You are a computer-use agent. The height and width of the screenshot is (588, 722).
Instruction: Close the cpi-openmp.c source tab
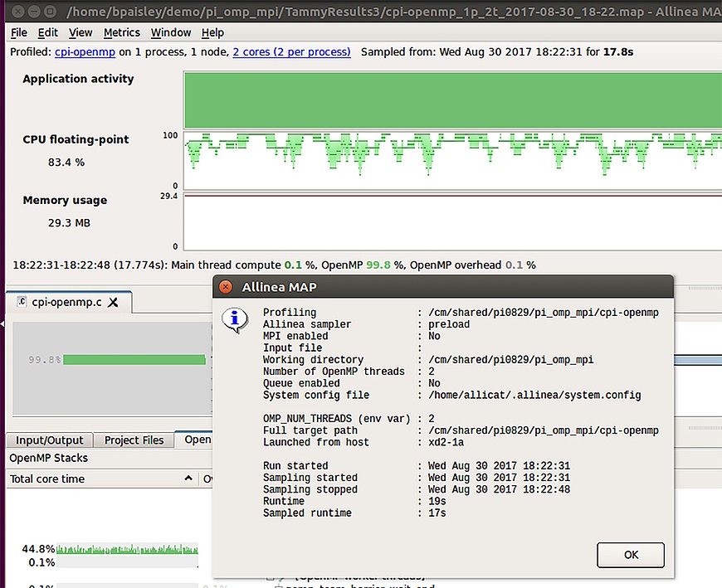113,302
